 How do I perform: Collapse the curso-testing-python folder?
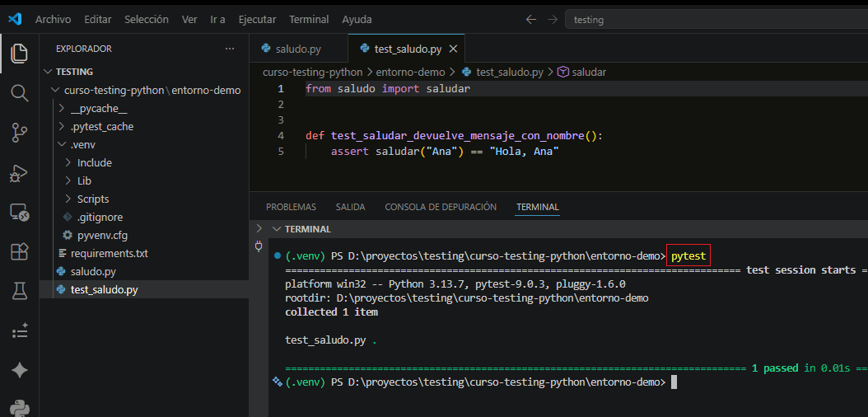tap(55, 91)
